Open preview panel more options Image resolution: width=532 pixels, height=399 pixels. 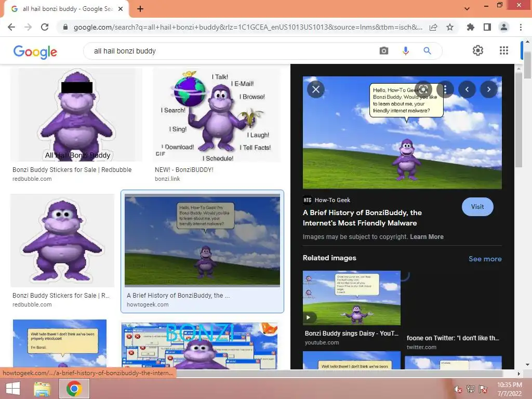(x=445, y=89)
